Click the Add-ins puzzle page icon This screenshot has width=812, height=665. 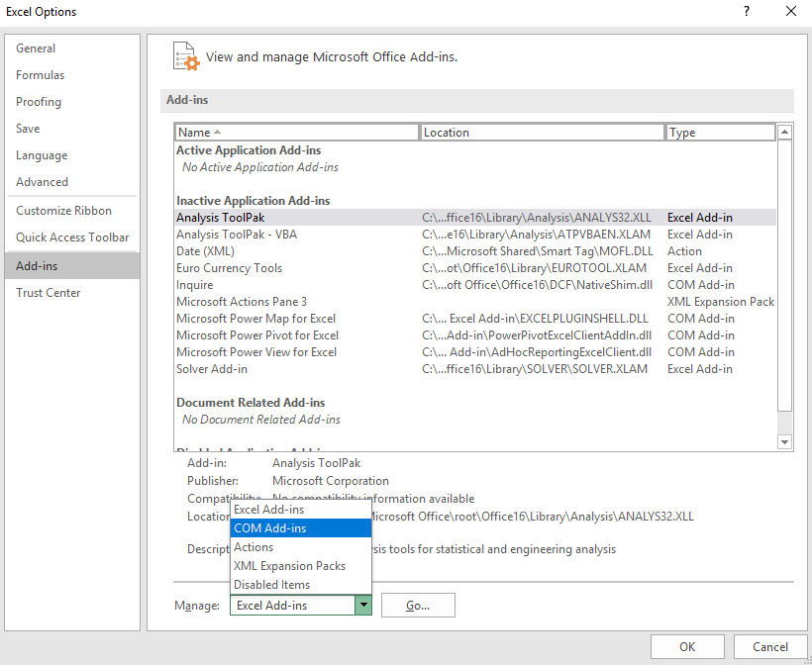(x=185, y=56)
